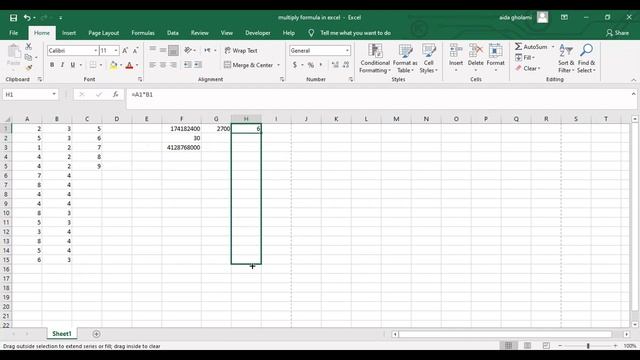Open Format as Table gallery

[405, 58]
